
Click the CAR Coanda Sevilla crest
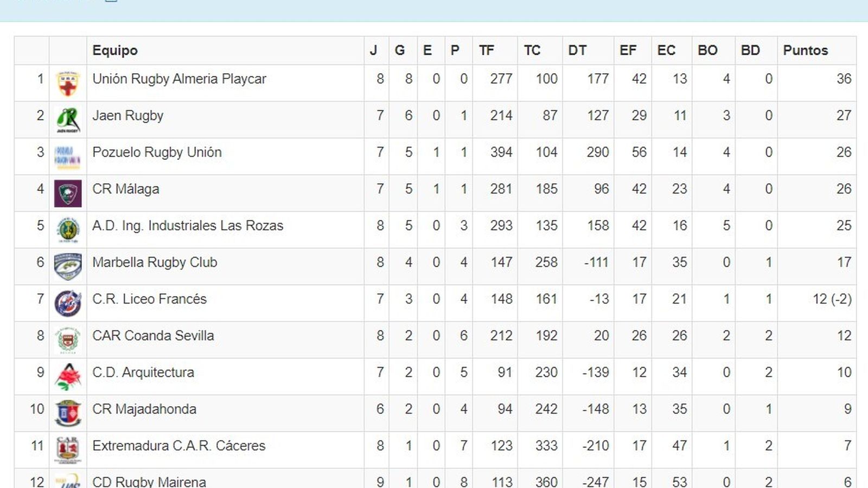pos(68,341)
